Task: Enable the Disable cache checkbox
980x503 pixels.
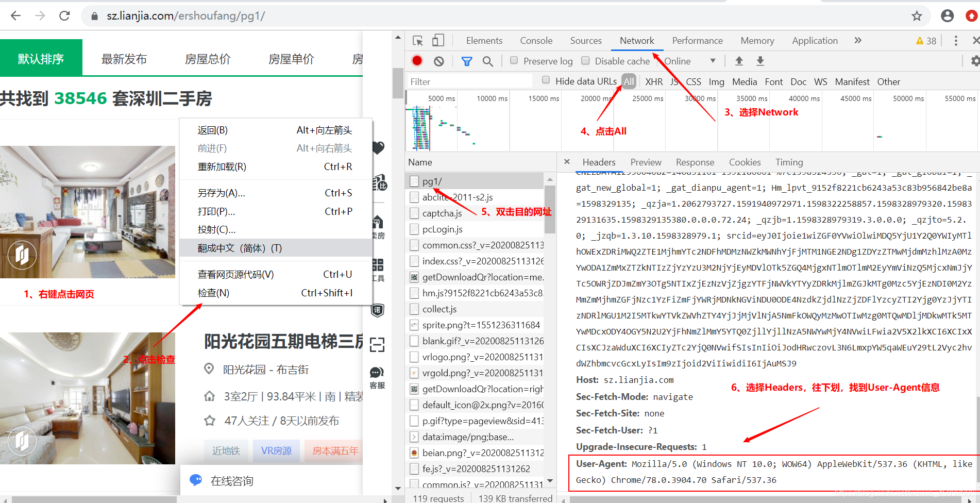Action: pos(585,60)
